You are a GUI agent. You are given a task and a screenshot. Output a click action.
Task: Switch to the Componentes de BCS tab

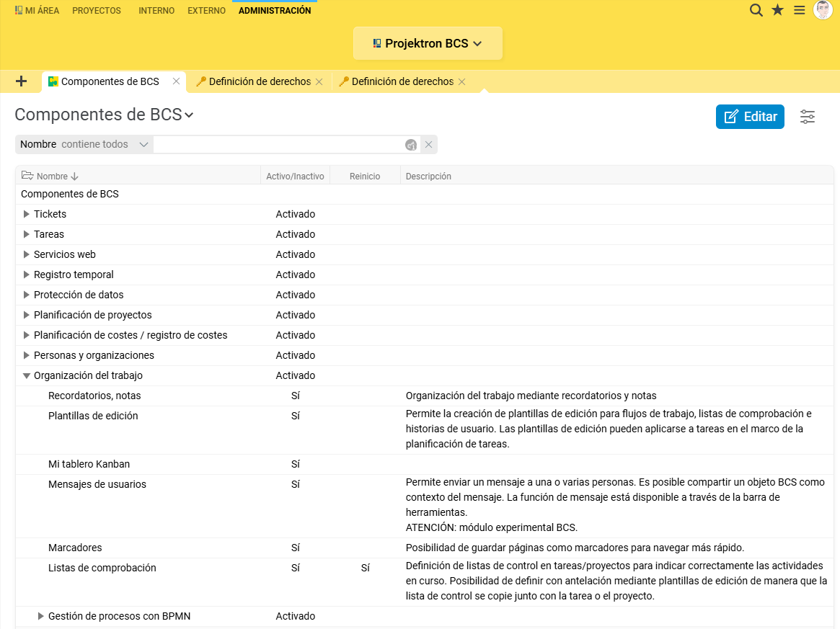tap(110, 81)
